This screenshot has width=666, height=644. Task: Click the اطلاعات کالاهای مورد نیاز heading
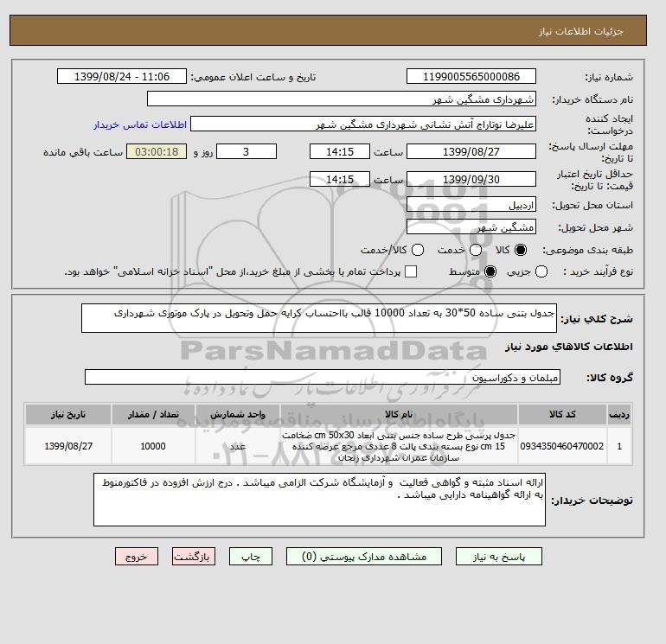569,347
